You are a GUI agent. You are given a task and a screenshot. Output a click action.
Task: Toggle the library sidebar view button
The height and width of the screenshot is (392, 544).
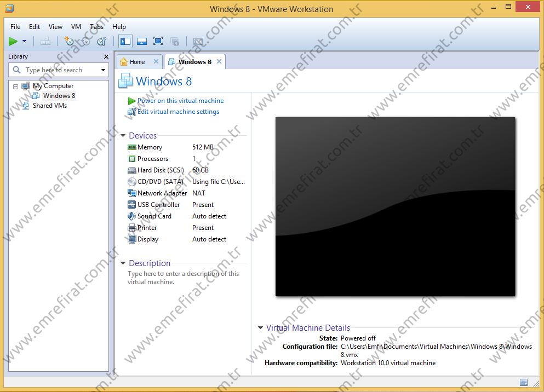125,41
